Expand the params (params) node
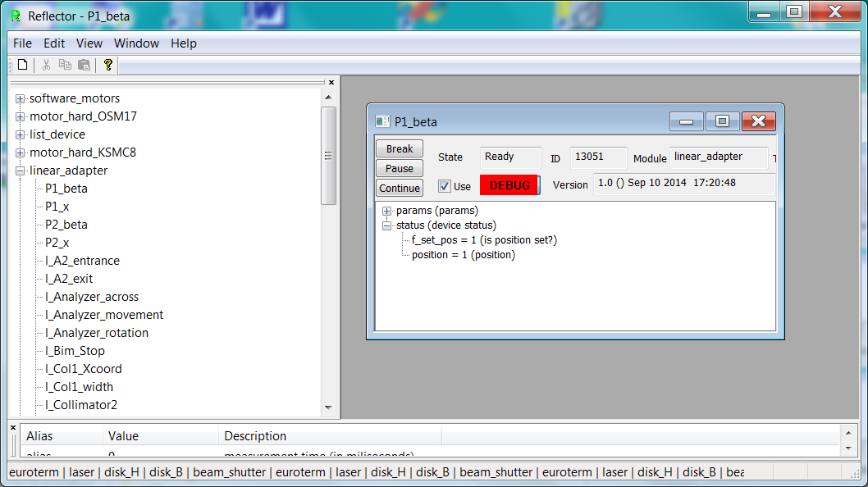 (x=387, y=211)
